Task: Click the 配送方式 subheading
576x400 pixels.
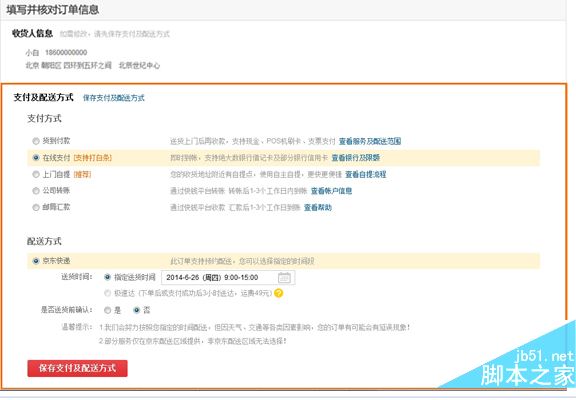Action: pos(44,241)
